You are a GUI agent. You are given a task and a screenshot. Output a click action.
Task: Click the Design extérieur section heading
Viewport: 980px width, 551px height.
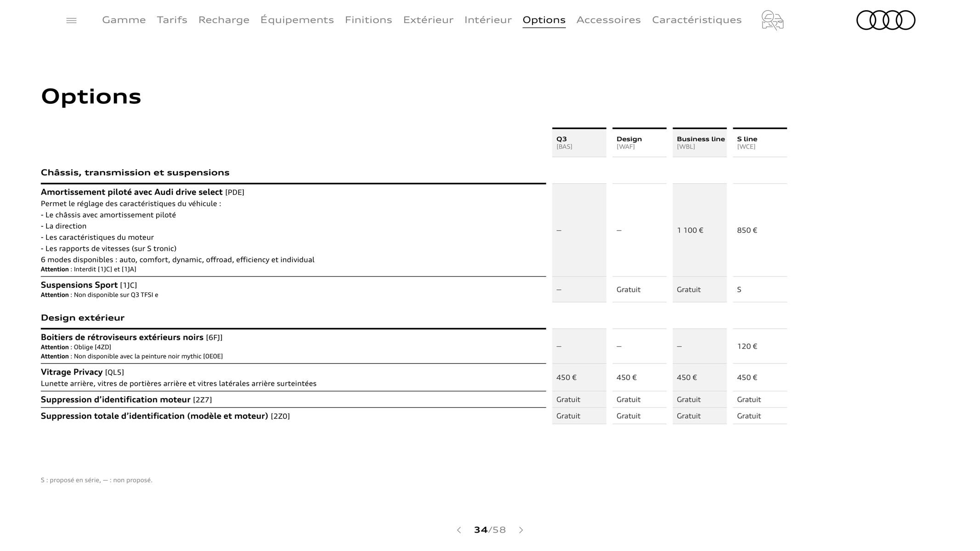tap(83, 318)
